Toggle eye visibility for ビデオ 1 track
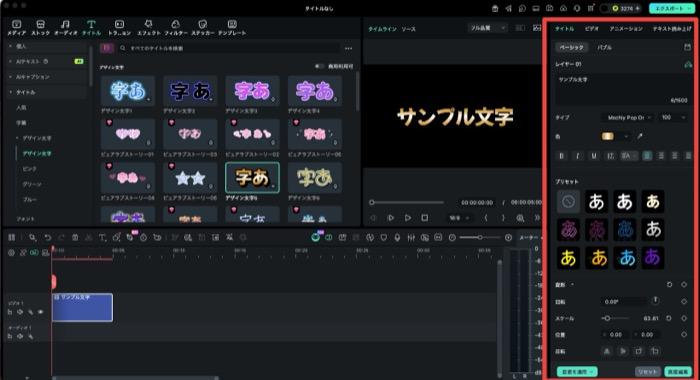 coord(41,312)
